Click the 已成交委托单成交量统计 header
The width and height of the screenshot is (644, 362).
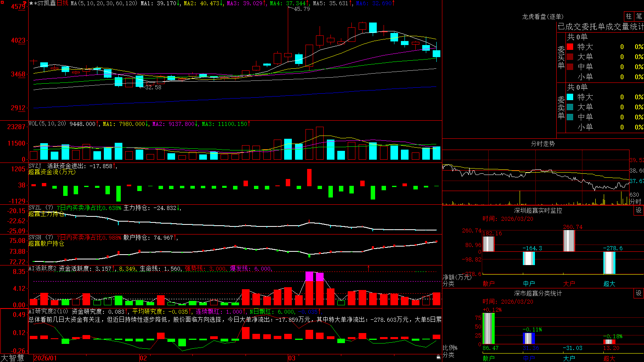pos(601,27)
